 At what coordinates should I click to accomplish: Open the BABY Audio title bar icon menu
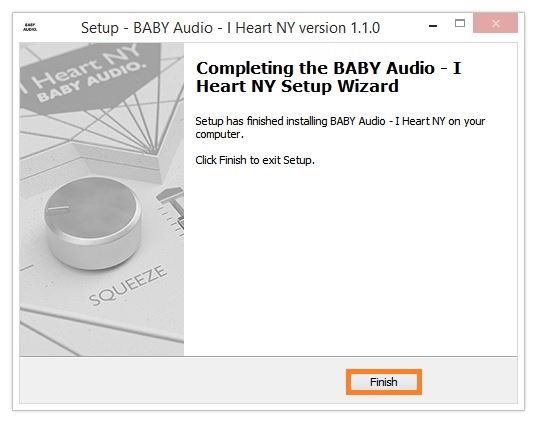pyautogui.click(x=30, y=27)
